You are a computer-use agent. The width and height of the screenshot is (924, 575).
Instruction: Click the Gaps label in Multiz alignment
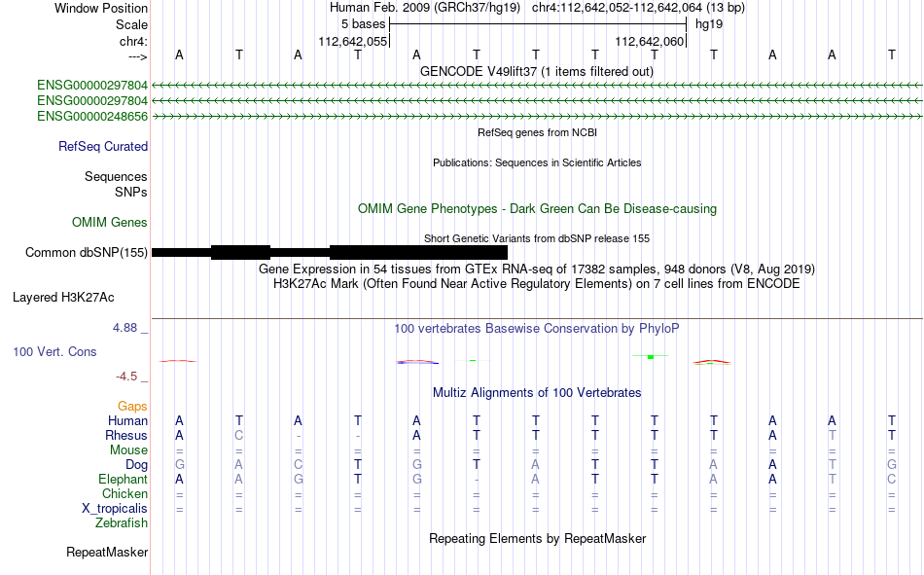pos(132,406)
